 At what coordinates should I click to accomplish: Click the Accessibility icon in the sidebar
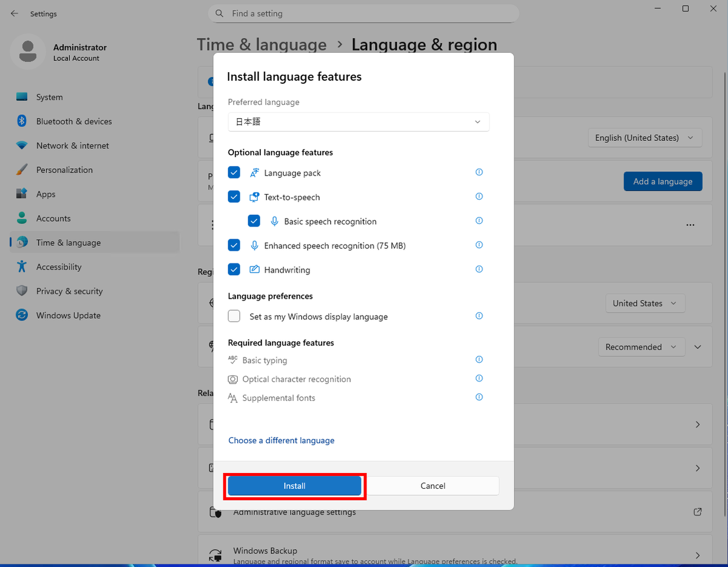coord(23,267)
